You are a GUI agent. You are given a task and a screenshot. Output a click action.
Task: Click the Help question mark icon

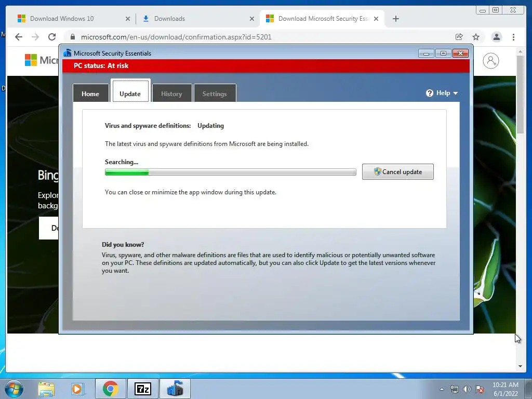[x=430, y=93]
